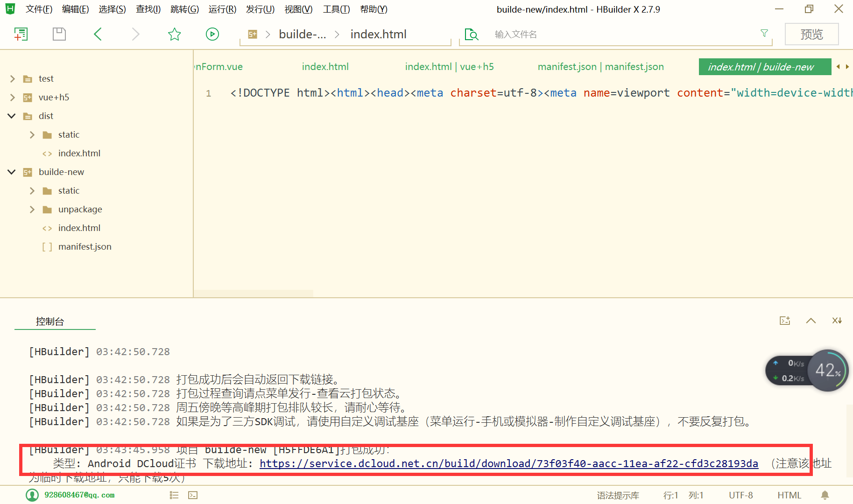
Task: Open the 发行(U) menu
Action: click(x=261, y=9)
